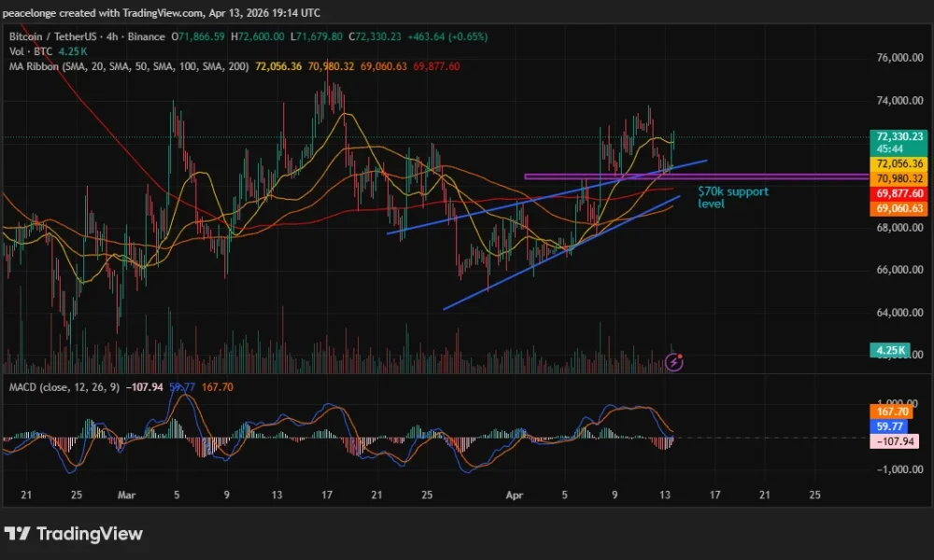Open the TradingView.com attribution link
The height and width of the screenshot is (560, 934).
coord(159,13)
